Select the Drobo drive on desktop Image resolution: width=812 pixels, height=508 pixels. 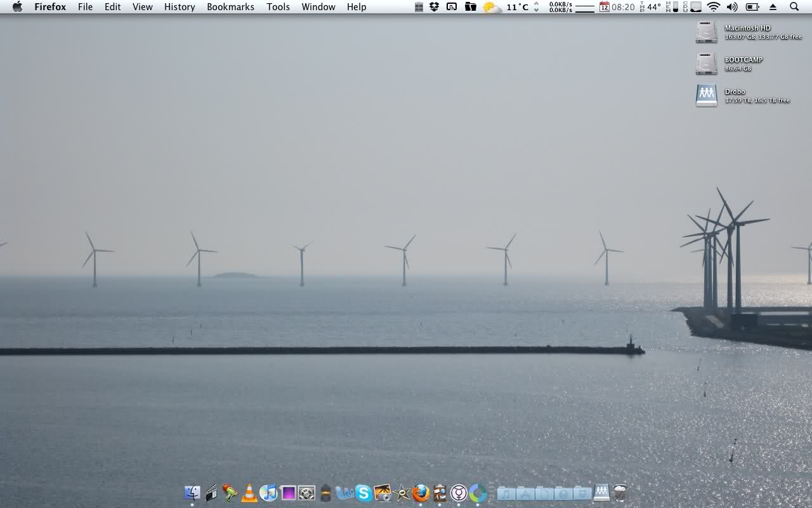tap(707, 95)
